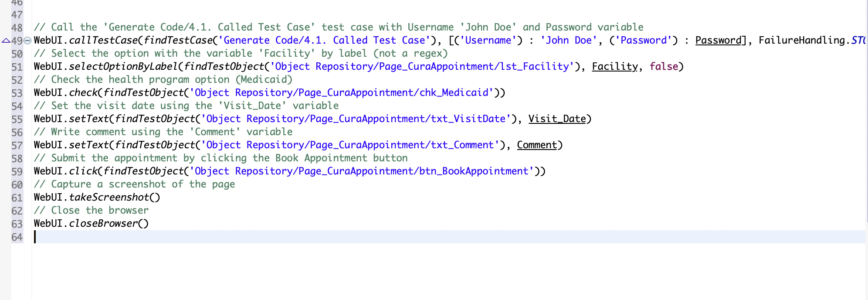Image resolution: width=868 pixels, height=300 pixels.
Task: Click the blue 'John Doe' string on line 49
Action: 568,40
